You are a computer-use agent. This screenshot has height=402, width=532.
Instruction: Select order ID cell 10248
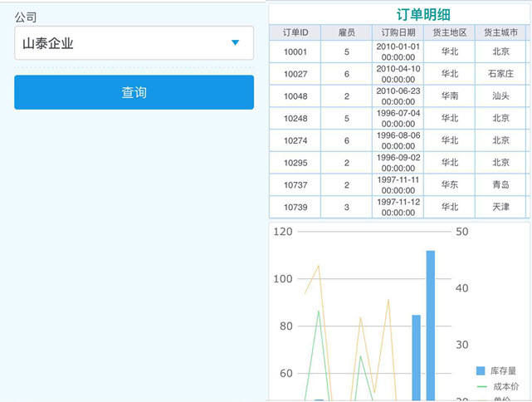(x=295, y=119)
